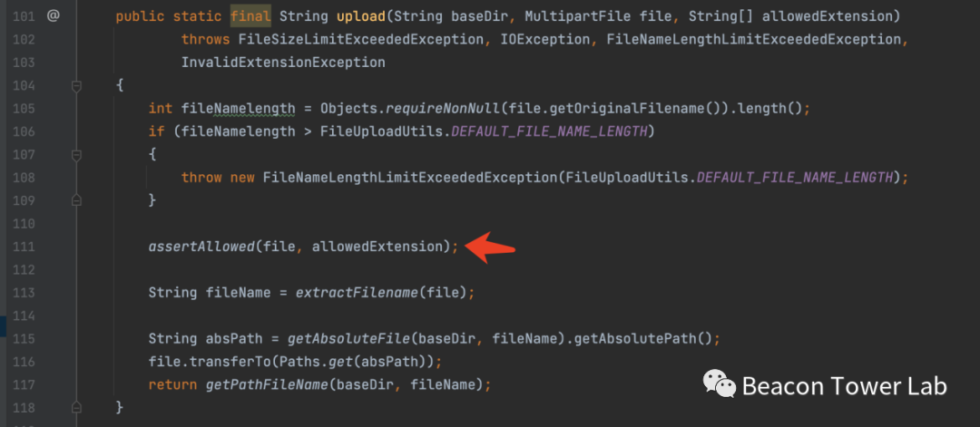Click the assertAllowed method call
980x427 pixels.
(x=201, y=247)
